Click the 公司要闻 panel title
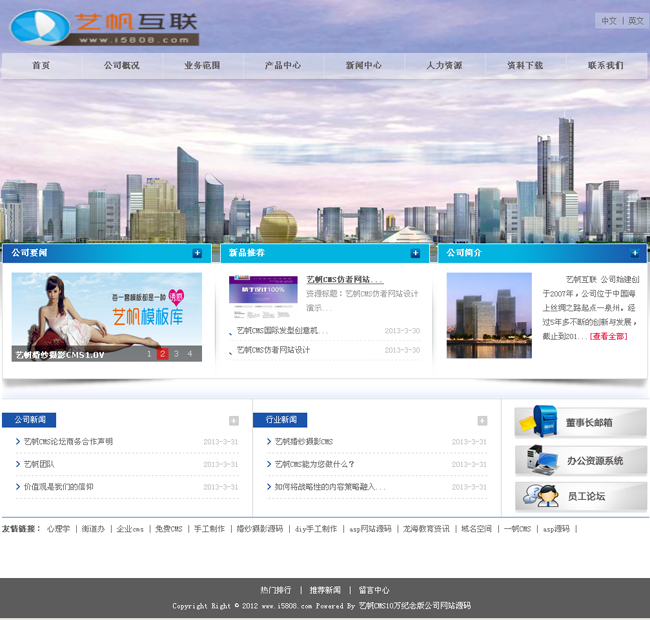650x620 pixels. coord(29,253)
